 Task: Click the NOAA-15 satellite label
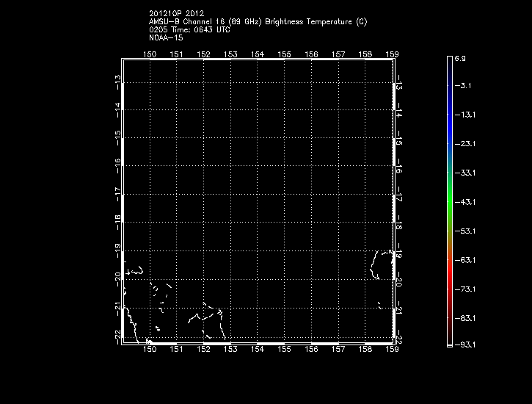pyautogui.click(x=164, y=38)
